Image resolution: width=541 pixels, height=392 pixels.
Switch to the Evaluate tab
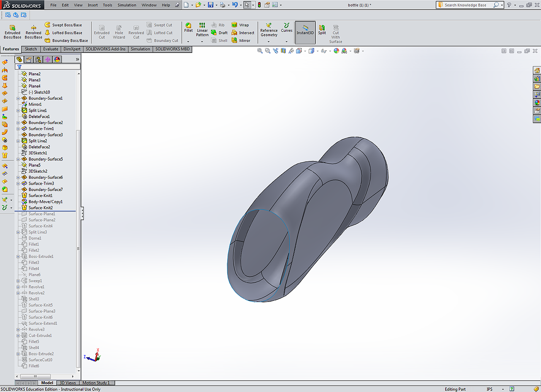tap(51, 49)
